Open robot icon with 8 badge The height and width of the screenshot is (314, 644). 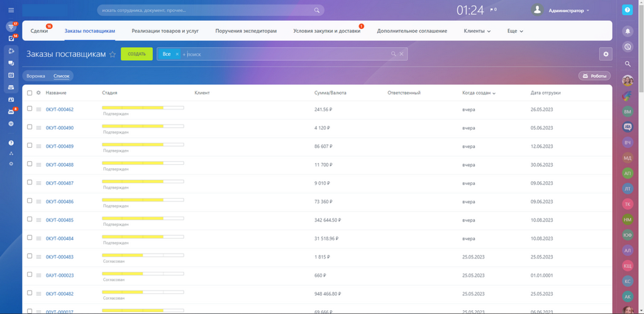[x=11, y=111]
